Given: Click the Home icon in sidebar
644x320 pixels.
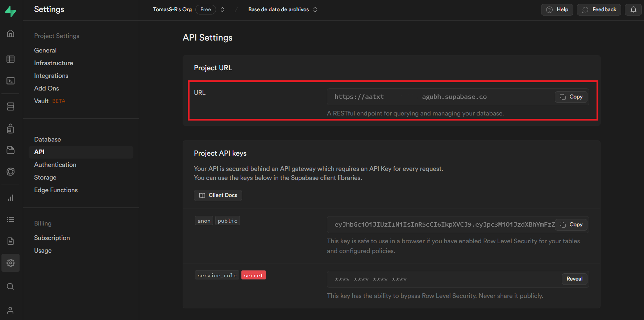Looking at the screenshot, I should click(x=11, y=34).
